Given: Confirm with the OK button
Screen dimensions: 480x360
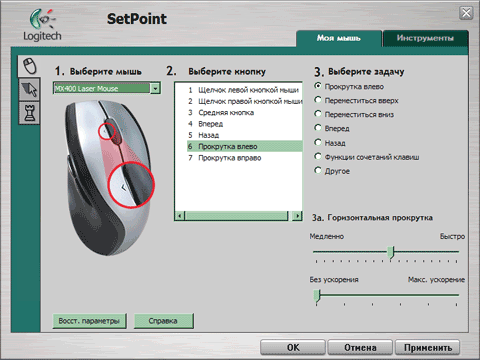Looking at the screenshot, I should pyautogui.click(x=293, y=348).
